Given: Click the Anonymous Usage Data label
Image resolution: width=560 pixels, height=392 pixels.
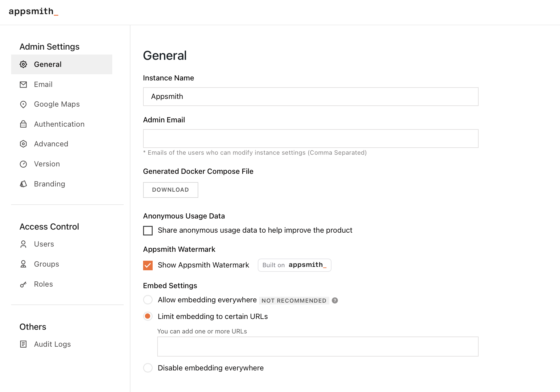Looking at the screenshot, I should (x=184, y=216).
